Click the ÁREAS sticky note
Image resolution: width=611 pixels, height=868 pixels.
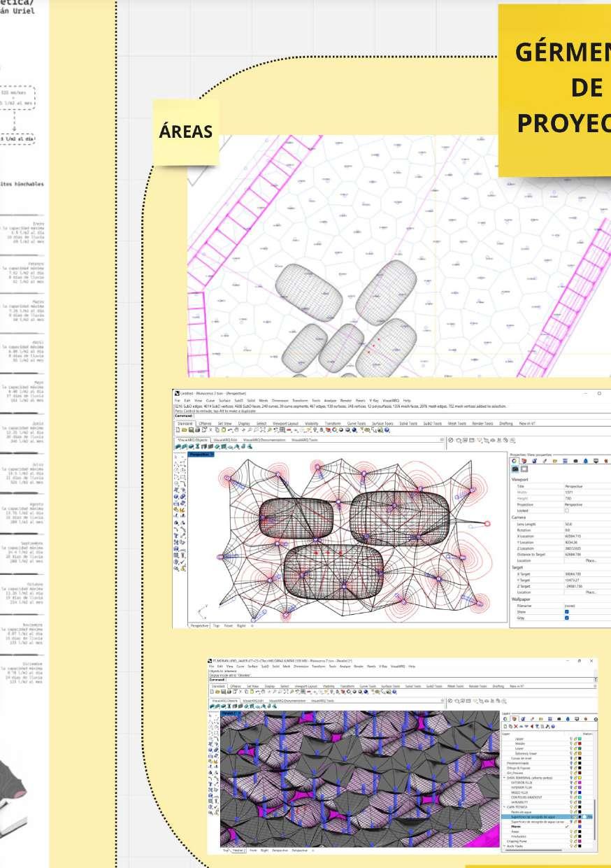point(186,131)
